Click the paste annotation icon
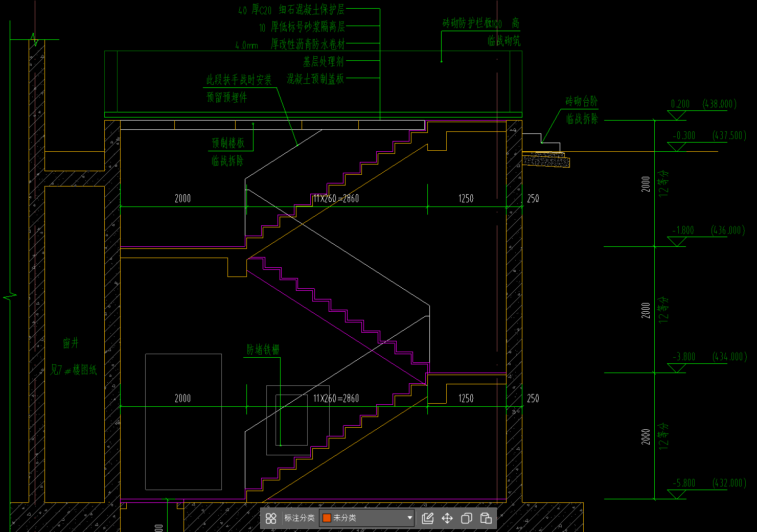The height and width of the screenshot is (532, 757). 486,518
